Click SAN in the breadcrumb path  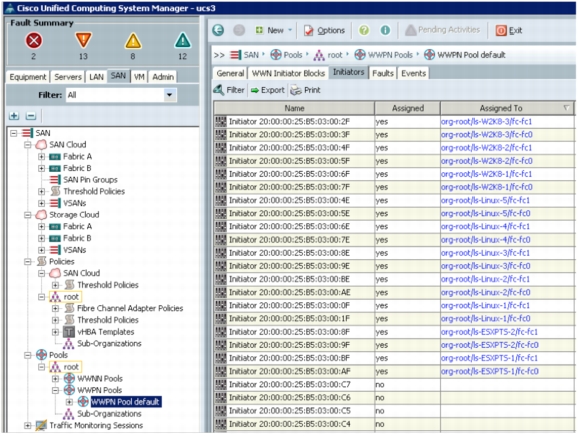[244, 55]
